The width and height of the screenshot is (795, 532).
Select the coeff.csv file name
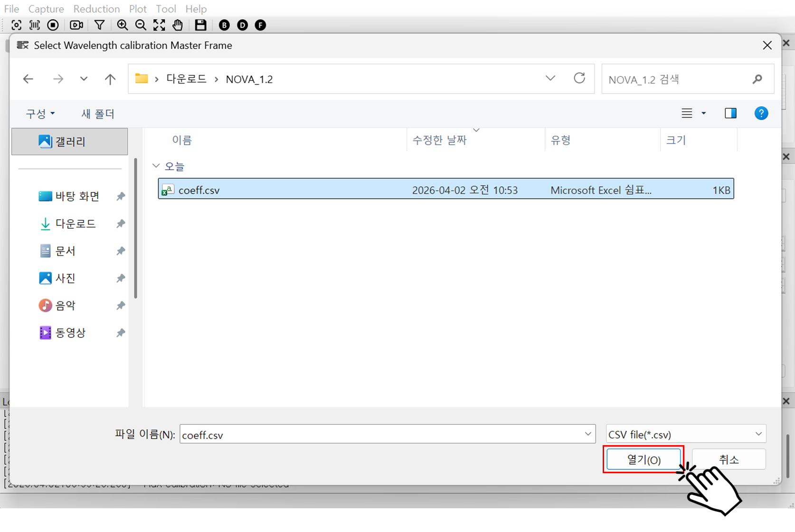coord(199,190)
